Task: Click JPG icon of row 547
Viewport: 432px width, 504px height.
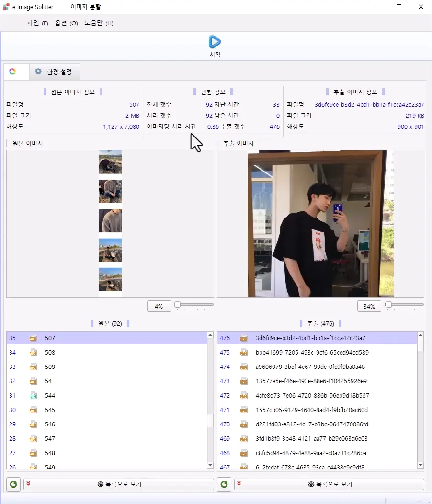Action: click(x=33, y=439)
